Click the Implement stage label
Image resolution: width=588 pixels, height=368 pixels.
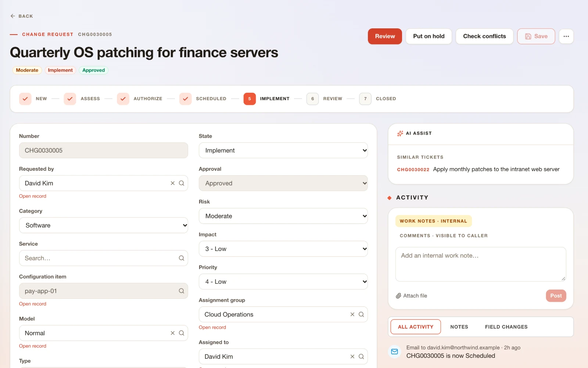(275, 99)
